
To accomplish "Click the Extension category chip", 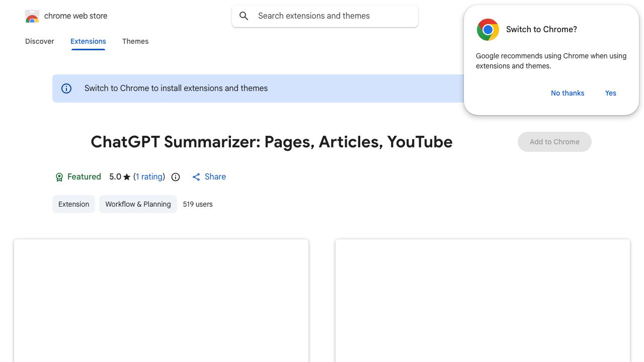I will click(73, 204).
